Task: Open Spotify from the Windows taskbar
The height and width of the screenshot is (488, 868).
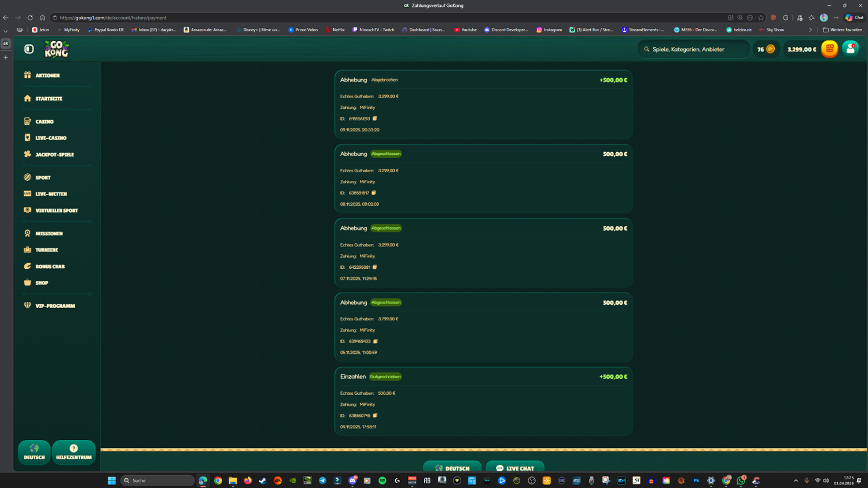Action: [382, 480]
